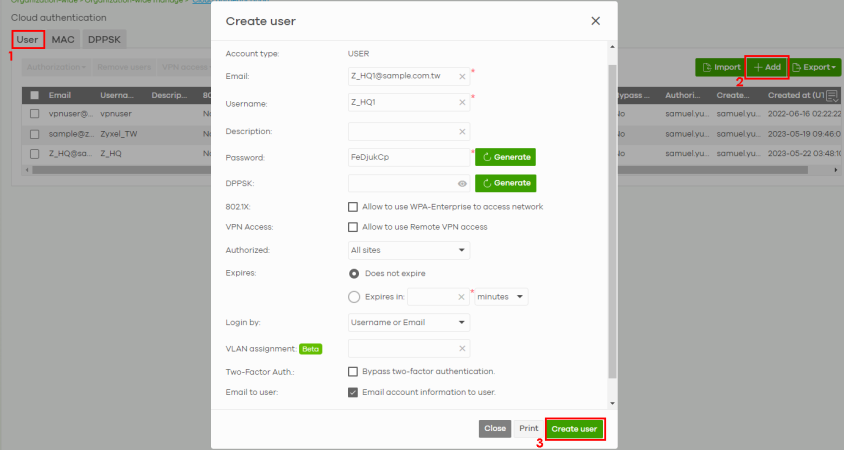This screenshot has width=844, height=450.
Task: Open the minutes unit dropdown
Action: click(501, 296)
